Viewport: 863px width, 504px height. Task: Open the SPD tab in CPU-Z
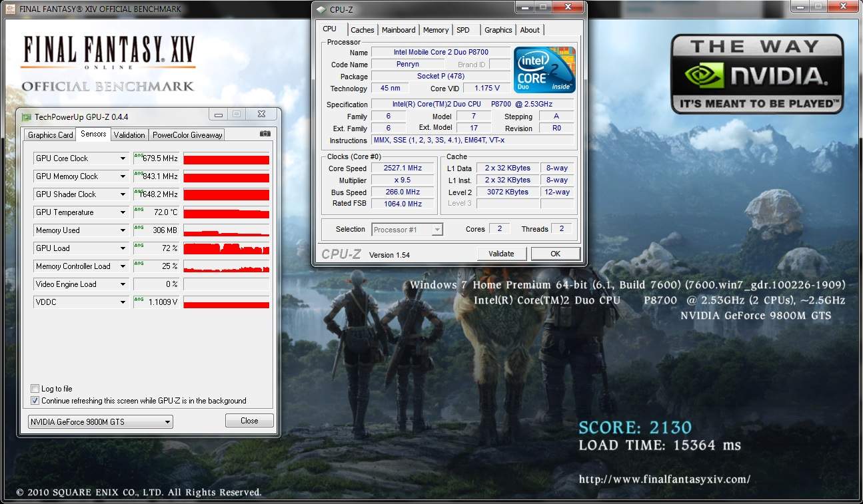tap(463, 30)
